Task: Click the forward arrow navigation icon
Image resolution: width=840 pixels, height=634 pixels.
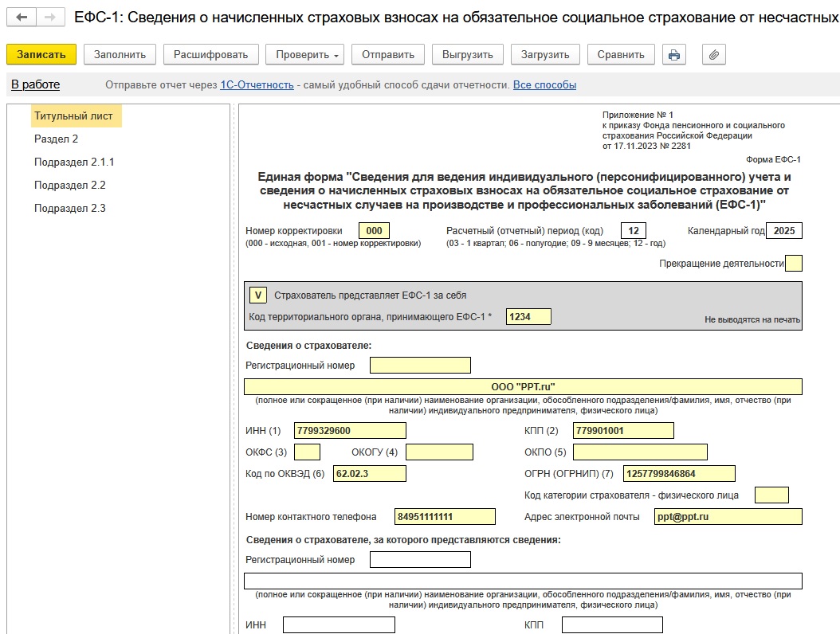Action: 49,17
